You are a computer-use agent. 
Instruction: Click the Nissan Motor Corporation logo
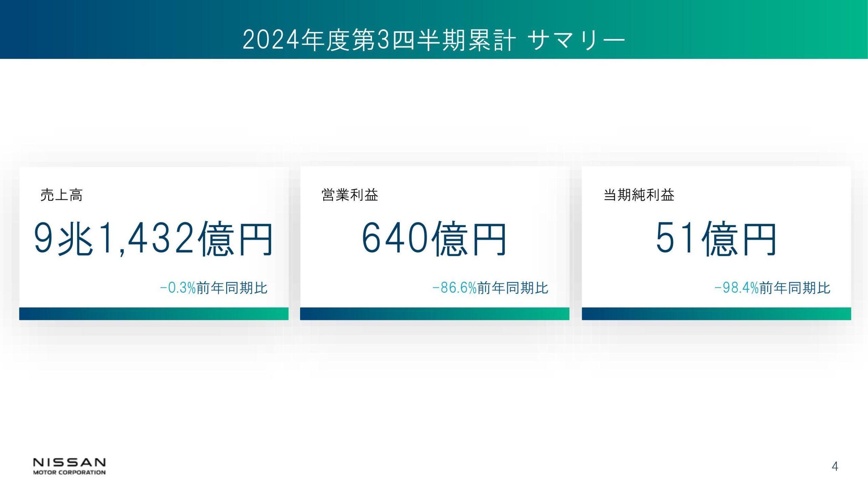pyautogui.click(x=70, y=466)
